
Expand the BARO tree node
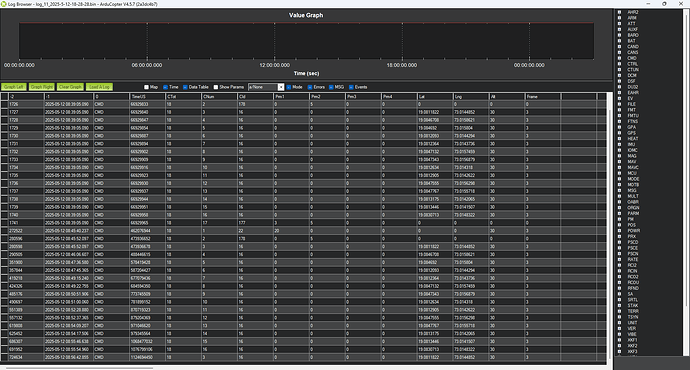[x=619, y=35]
